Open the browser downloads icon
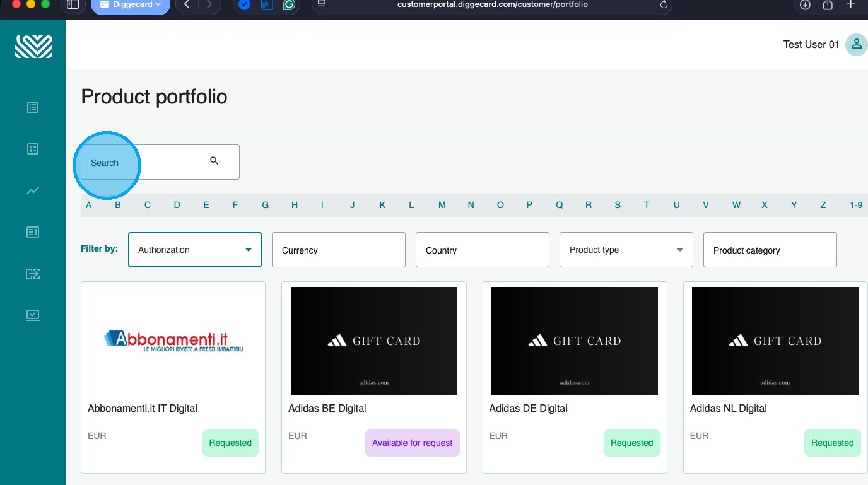The image size is (868, 485). click(805, 4)
